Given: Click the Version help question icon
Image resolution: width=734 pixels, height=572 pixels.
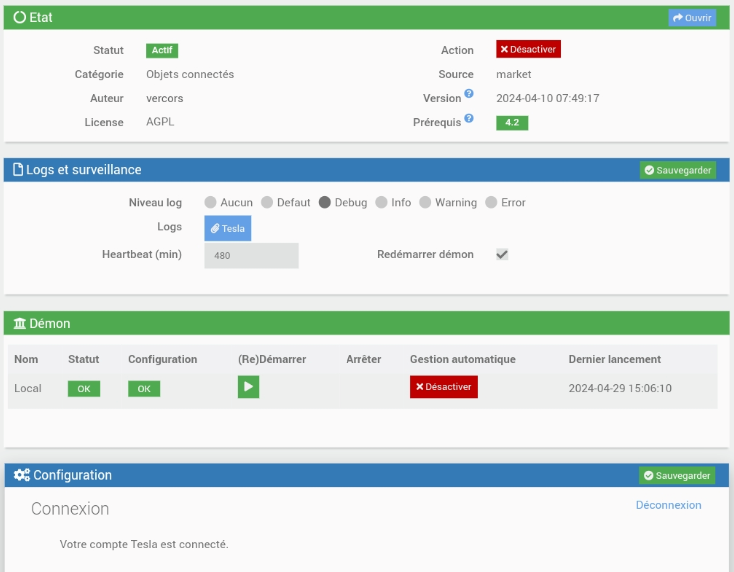Looking at the screenshot, I should click(x=469, y=94).
